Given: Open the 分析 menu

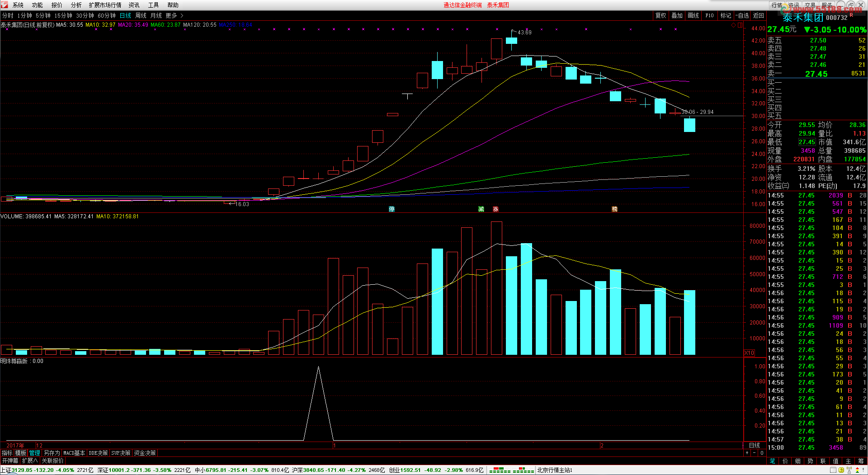Looking at the screenshot, I should pyautogui.click(x=76, y=5).
